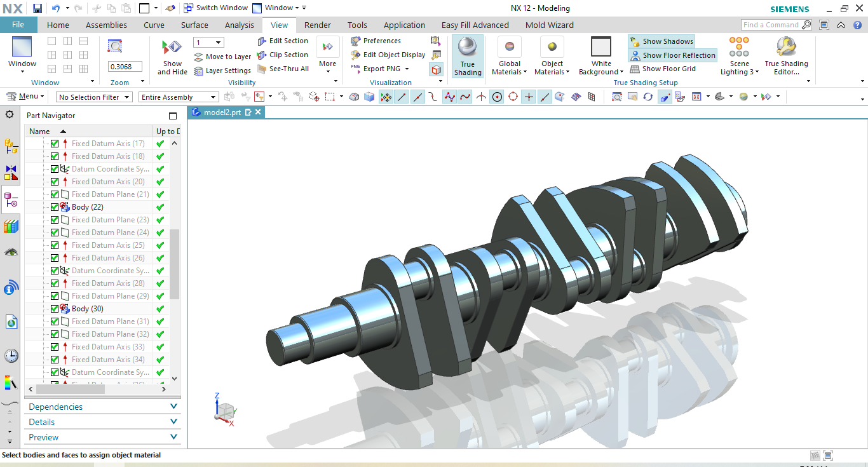Open the Web Browser sidebar tab
The width and height of the screenshot is (868, 467).
coord(11,322)
